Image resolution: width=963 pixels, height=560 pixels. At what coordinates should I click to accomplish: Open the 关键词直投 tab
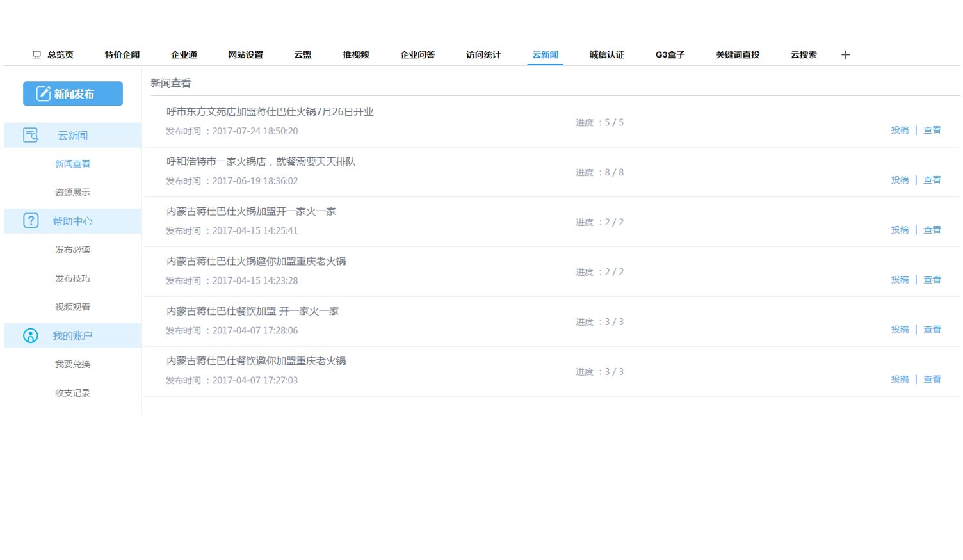click(x=738, y=55)
